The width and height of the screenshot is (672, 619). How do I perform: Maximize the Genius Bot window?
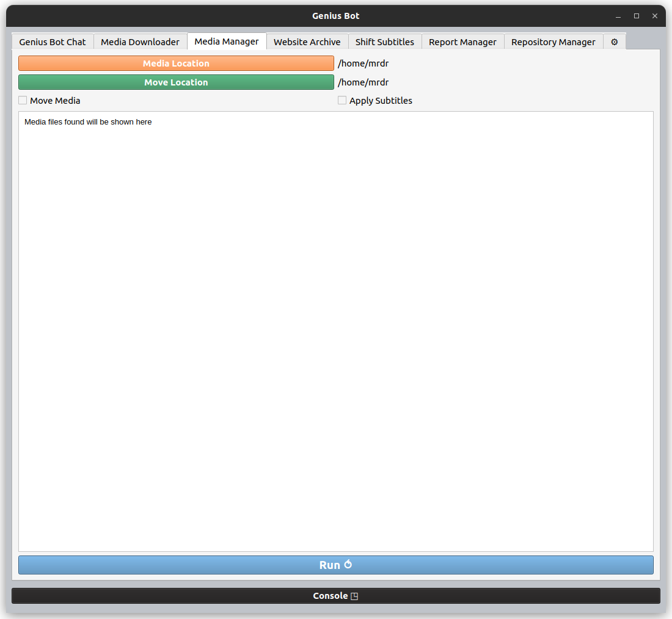(637, 16)
